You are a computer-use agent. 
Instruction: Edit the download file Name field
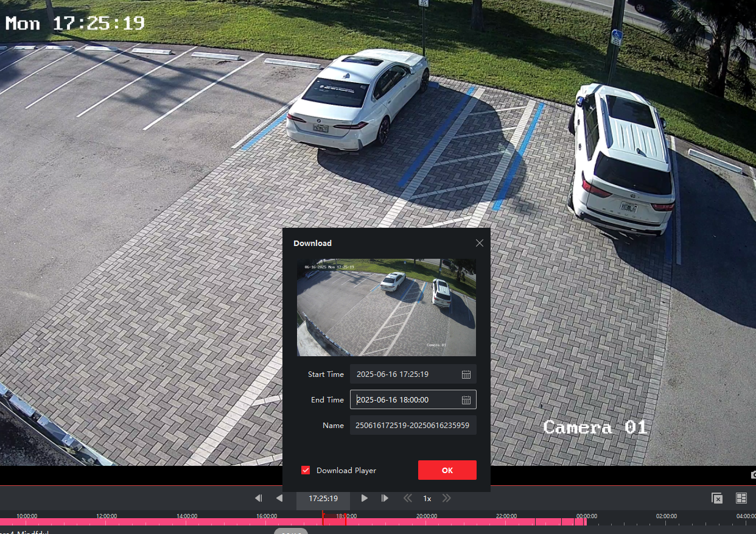413,426
